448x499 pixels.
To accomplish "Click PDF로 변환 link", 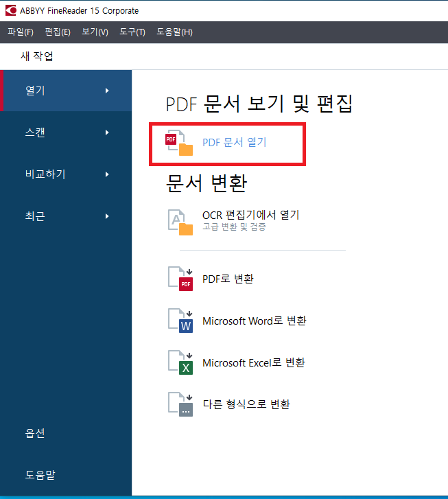I will click(228, 279).
